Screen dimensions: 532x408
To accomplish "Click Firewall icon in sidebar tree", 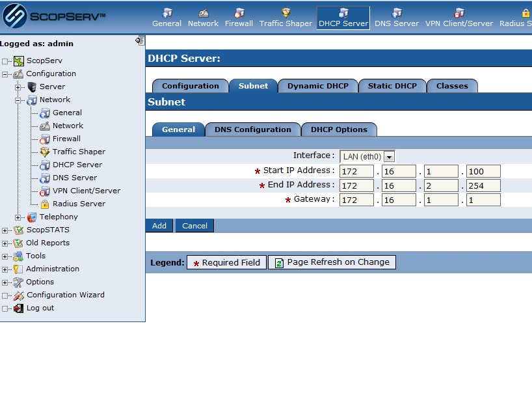I will tap(45, 139).
